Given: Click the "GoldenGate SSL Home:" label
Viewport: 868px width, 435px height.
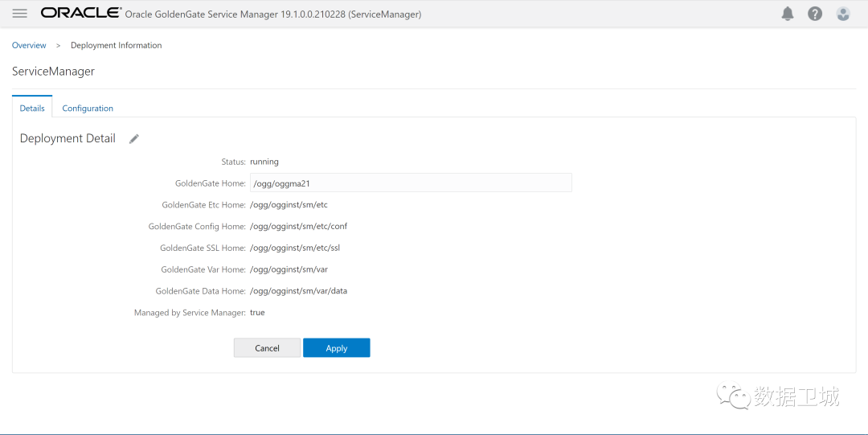Looking at the screenshot, I should [203, 248].
